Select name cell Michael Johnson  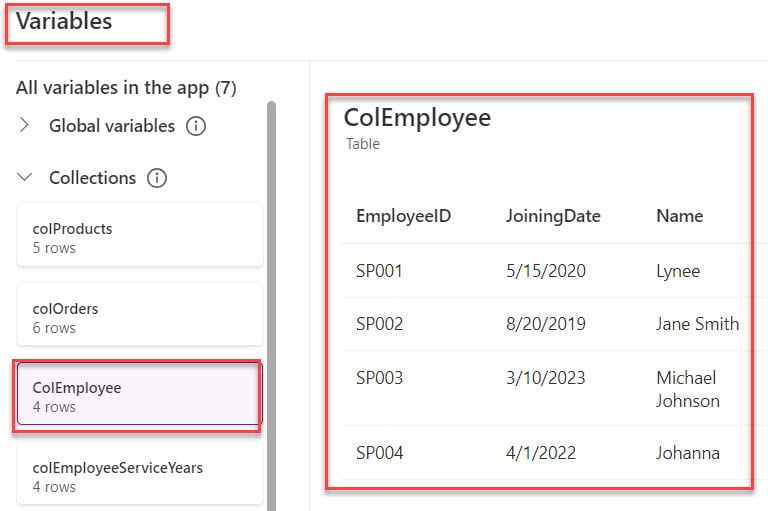[x=688, y=389]
